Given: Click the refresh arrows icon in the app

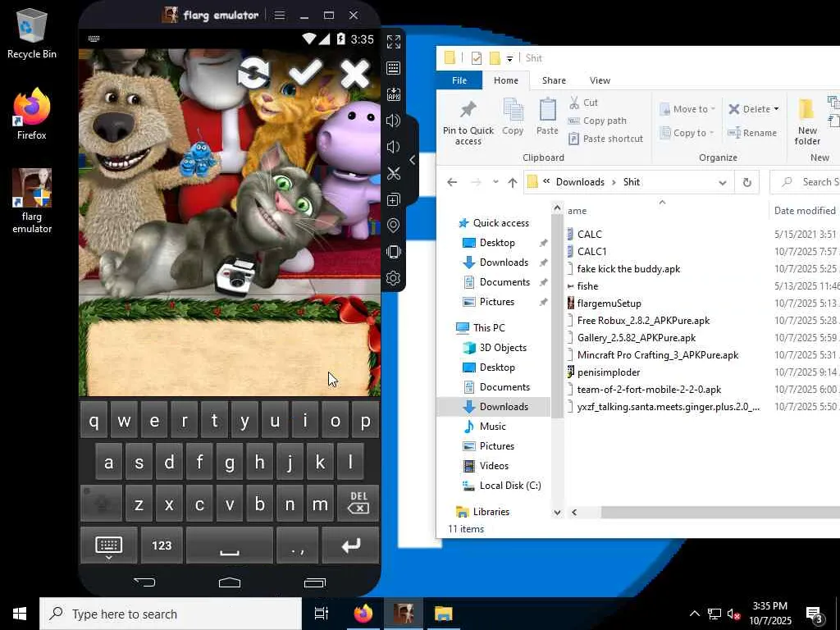Looking at the screenshot, I should (x=253, y=73).
